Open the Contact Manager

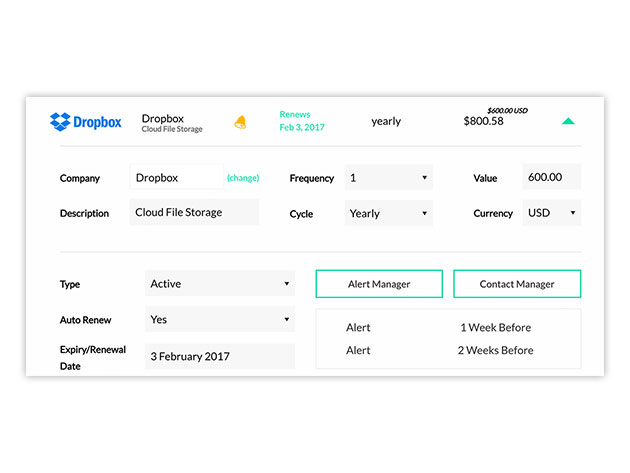point(517,284)
